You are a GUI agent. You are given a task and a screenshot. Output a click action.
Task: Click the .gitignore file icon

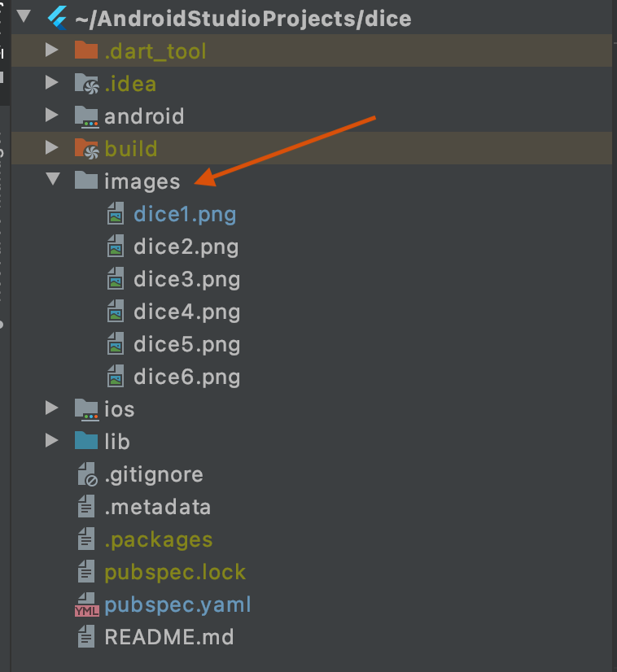[85, 474]
